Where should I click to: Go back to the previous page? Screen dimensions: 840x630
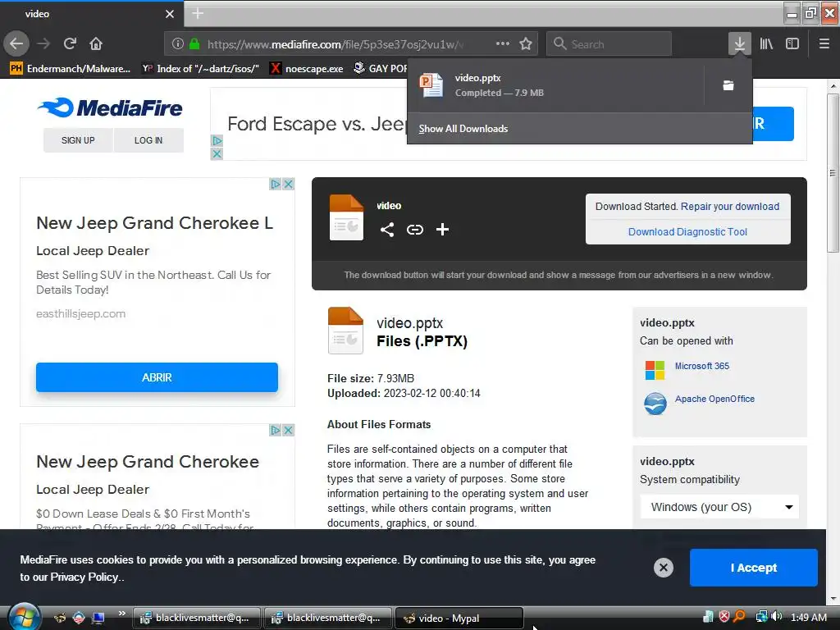(x=16, y=43)
